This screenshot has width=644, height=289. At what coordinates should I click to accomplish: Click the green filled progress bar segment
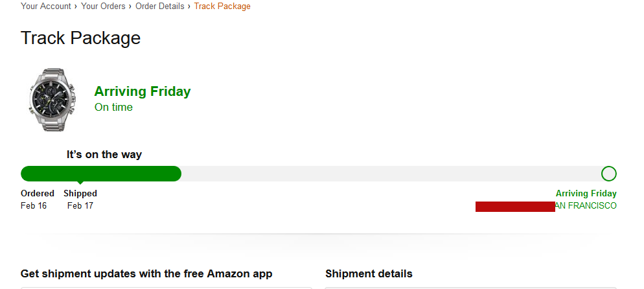(x=100, y=174)
